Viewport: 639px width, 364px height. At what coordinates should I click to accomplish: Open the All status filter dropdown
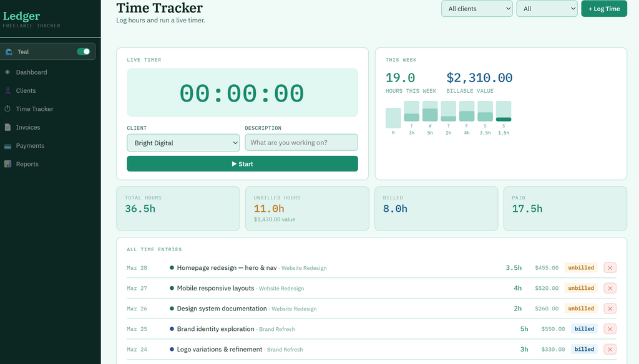click(x=547, y=9)
